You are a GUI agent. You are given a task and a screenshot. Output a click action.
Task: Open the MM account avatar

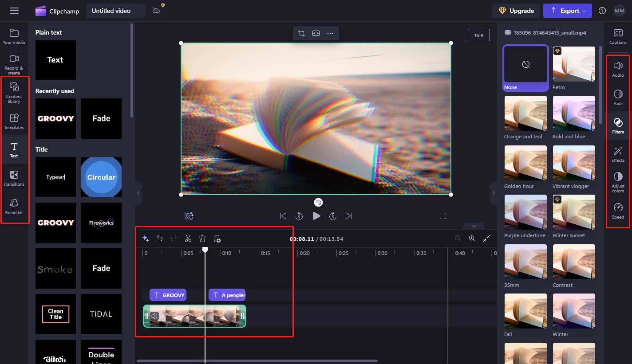619,11
